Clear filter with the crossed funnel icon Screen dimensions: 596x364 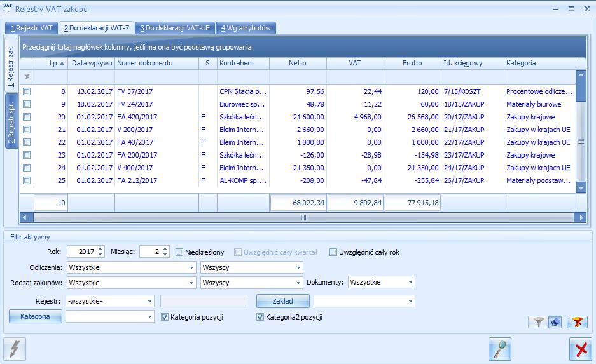[577, 322]
